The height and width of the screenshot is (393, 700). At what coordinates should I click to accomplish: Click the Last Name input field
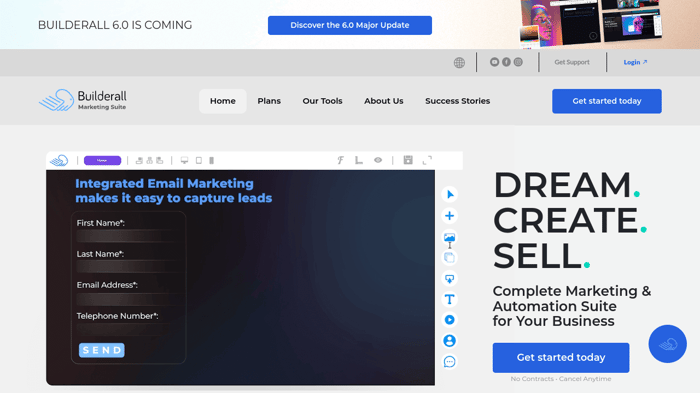coord(129,267)
